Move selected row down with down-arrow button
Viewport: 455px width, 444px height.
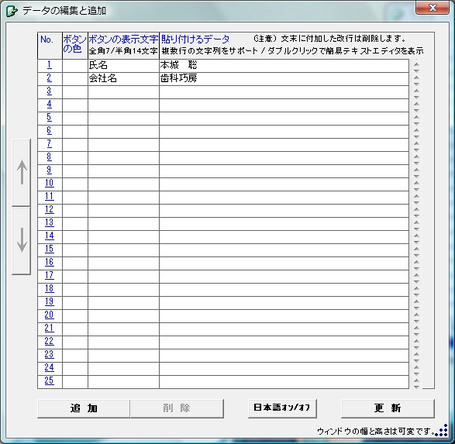22,240
